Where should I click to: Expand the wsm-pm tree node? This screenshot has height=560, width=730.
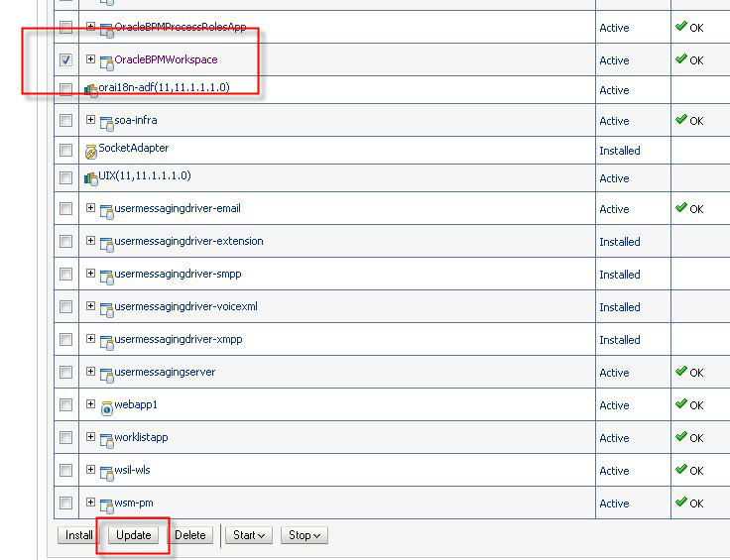[x=91, y=502]
